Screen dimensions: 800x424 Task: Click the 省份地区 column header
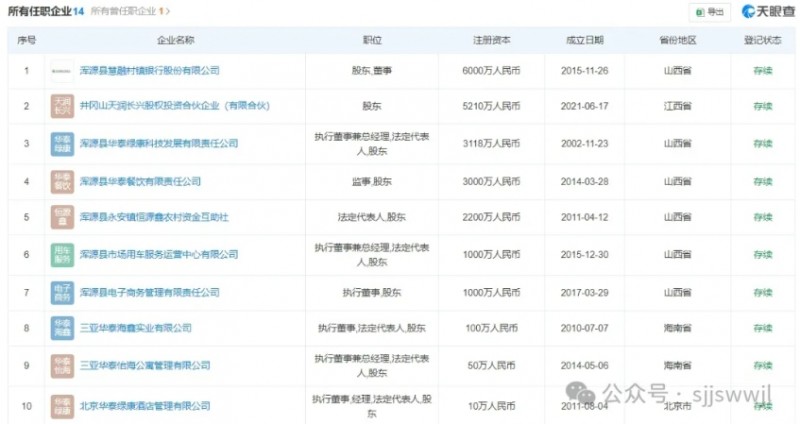coord(678,40)
